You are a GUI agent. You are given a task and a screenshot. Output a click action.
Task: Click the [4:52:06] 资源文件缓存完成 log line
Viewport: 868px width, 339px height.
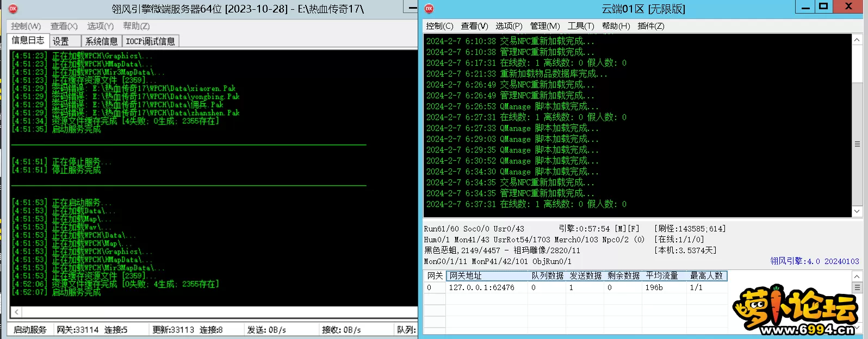click(x=115, y=284)
